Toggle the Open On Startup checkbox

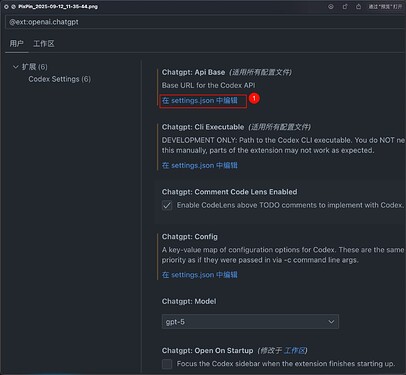tap(167, 364)
